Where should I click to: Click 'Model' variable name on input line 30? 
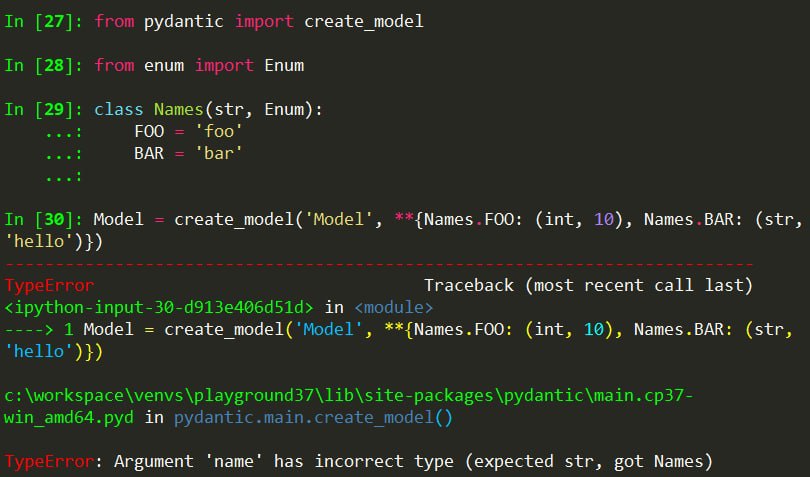click(x=118, y=219)
